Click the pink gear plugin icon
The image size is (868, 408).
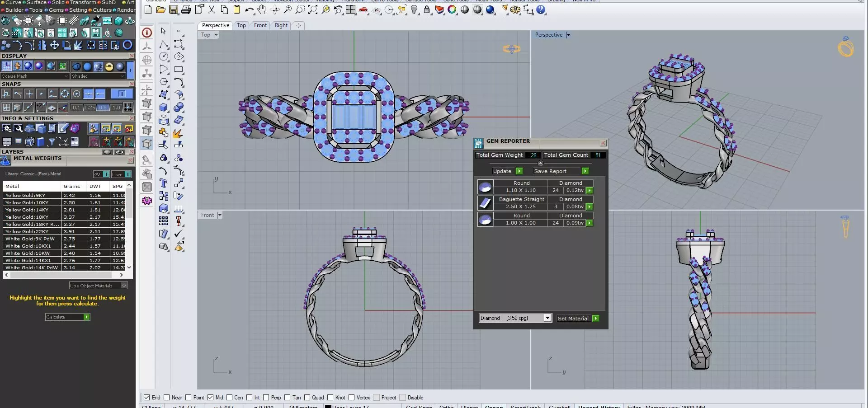[x=147, y=201]
